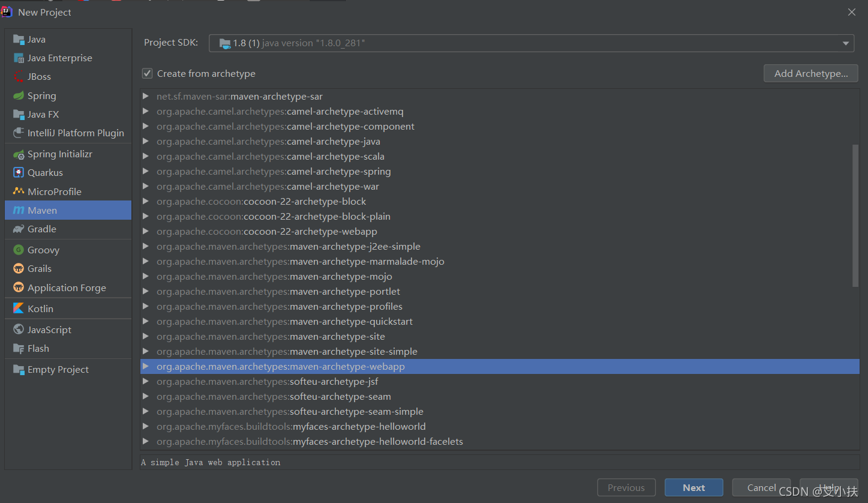
Task: Choose Gradle in the project types
Action: click(x=68, y=229)
